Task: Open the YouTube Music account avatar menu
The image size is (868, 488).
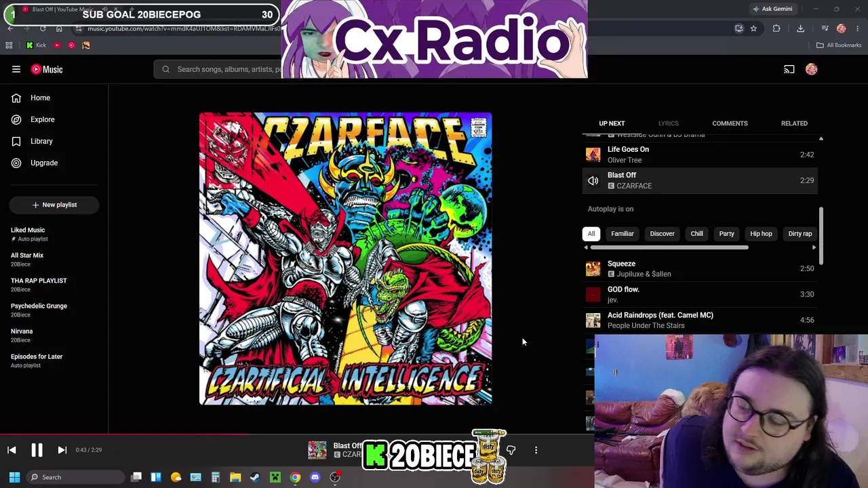Action: tap(812, 69)
